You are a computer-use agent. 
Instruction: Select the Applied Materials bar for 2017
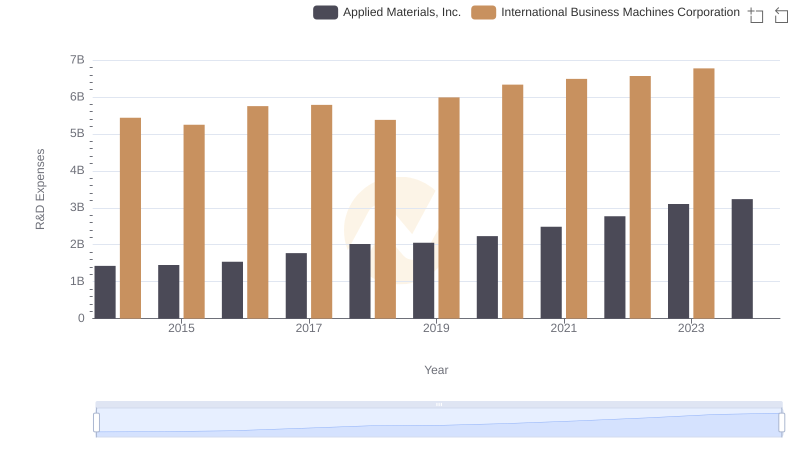coord(296,286)
